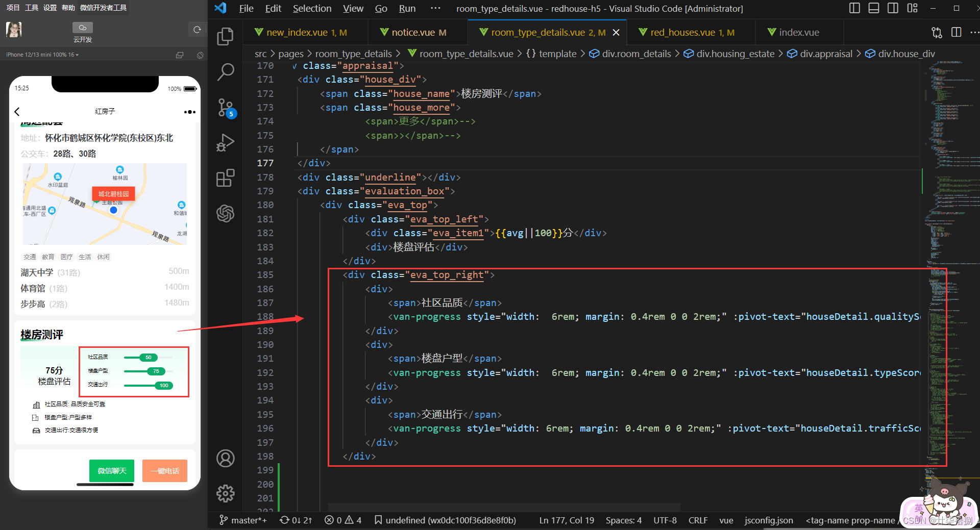Click the master branch status item
This screenshot has width=980, height=530.
point(243,520)
